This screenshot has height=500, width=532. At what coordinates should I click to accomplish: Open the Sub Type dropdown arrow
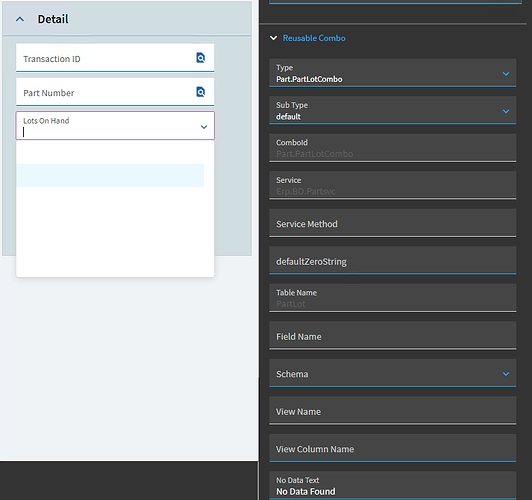tap(506, 111)
